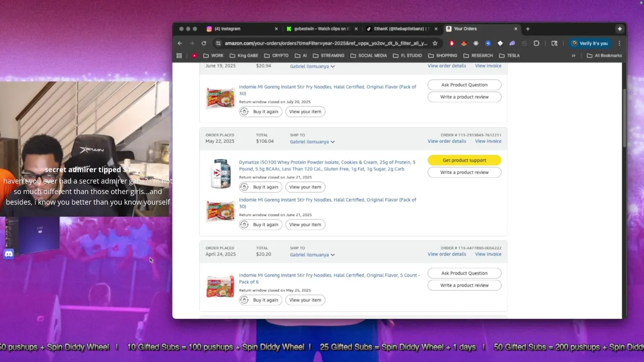View your item for April 24 noodles
Image resolution: width=644 pixels, height=362 pixels.
[305, 300]
